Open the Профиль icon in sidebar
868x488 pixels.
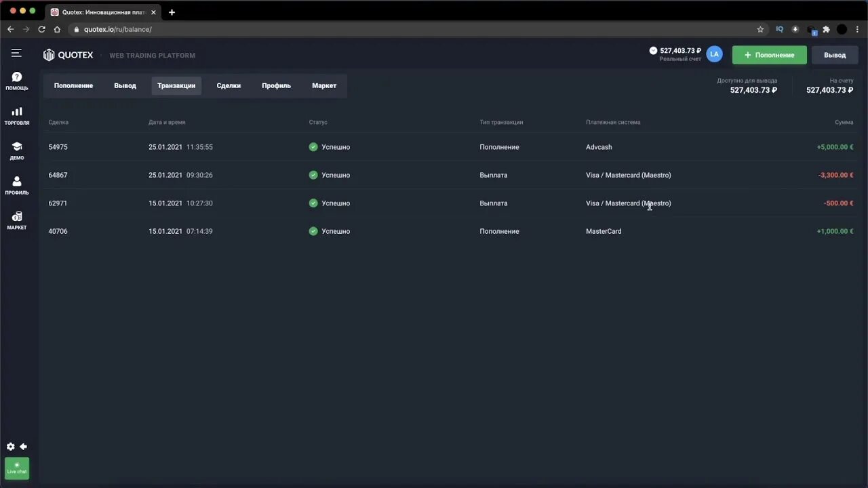coord(17,186)
